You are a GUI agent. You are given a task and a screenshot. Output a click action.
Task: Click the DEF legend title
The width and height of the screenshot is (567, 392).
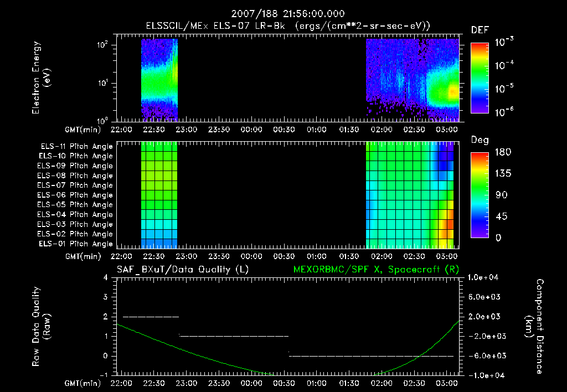pos(480,30)
